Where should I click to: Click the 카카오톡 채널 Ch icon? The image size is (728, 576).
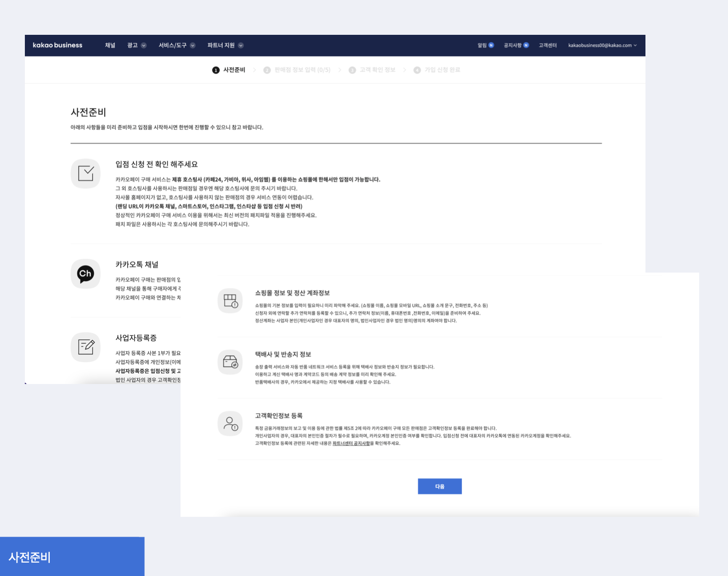pyautogui.click(x=86, y=274)
